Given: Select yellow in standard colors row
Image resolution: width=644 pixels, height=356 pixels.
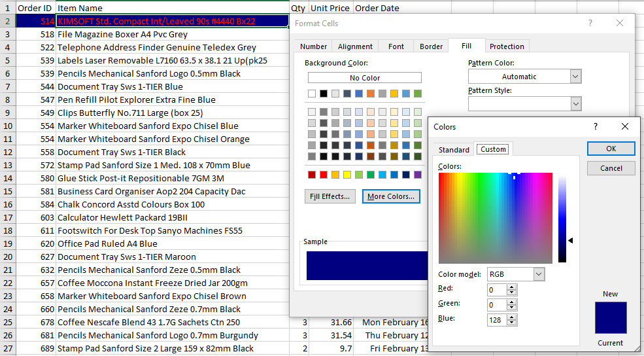Looking at the screenshot, I should point(347,175).
